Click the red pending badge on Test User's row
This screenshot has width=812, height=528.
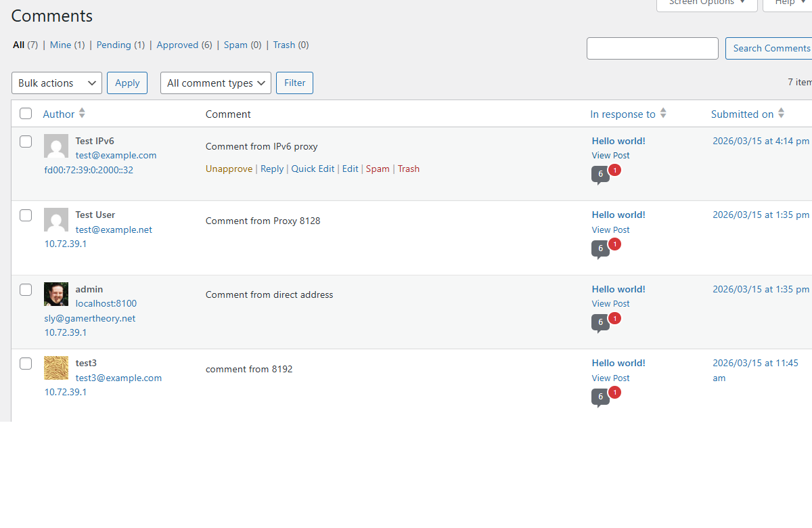click(x=614, y=244)
